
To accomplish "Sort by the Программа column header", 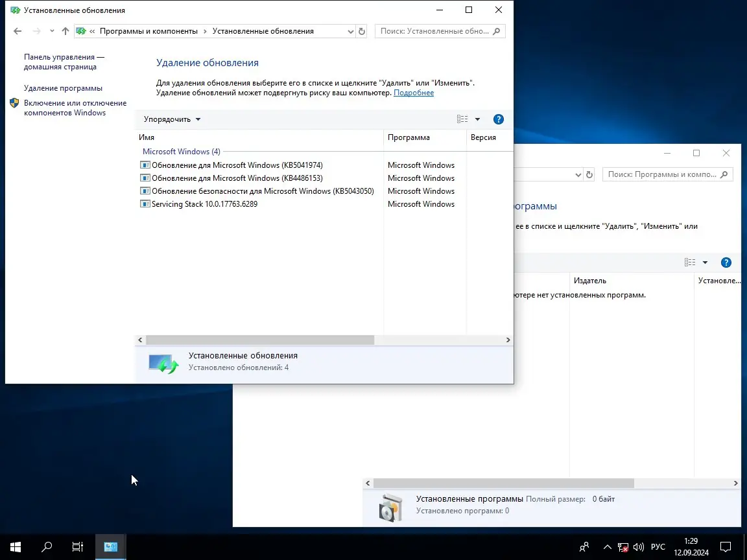I will click(x=425, y=137).
